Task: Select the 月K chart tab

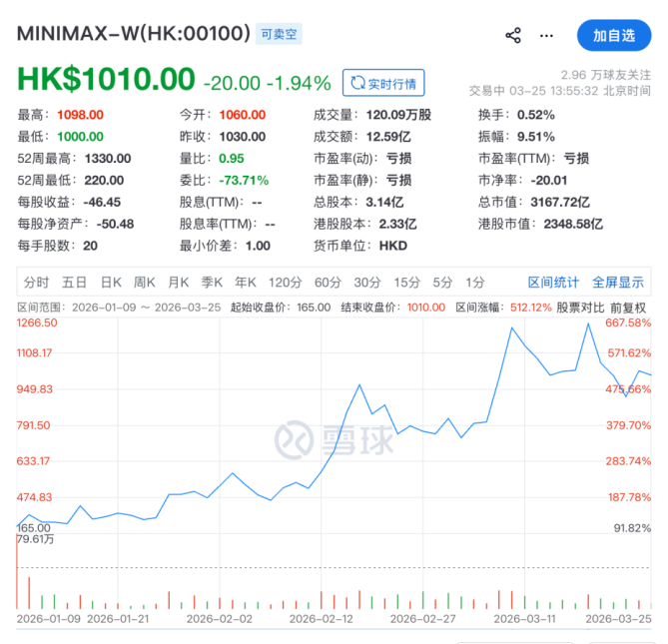Action: [x=178, y=282]
